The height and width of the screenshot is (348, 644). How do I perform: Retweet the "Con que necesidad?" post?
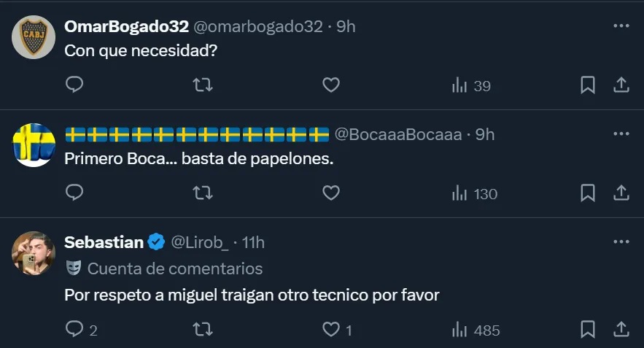(203, 85)
